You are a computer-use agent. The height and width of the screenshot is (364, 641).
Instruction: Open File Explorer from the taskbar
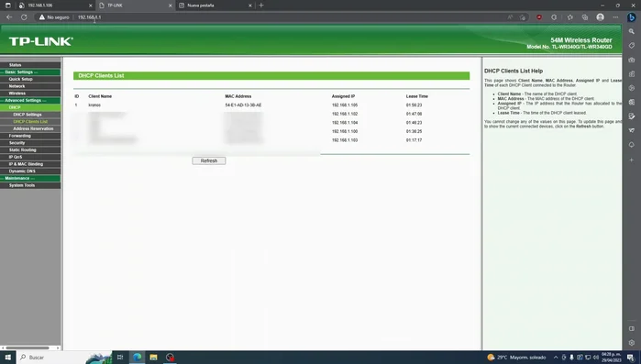click(153, 358)
